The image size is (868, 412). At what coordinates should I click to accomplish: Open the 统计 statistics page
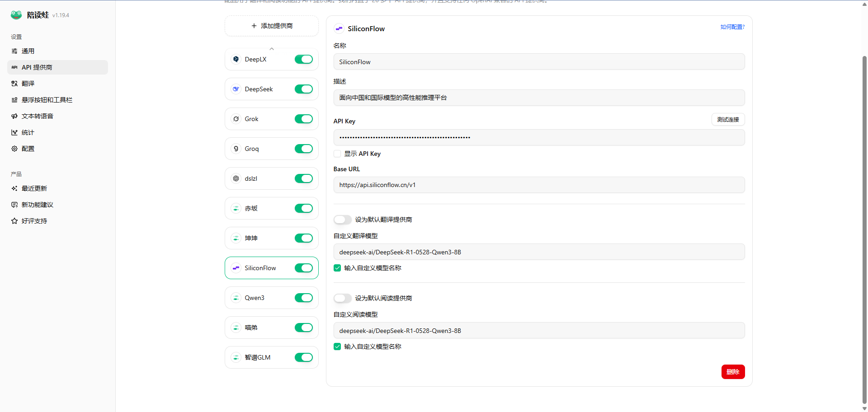point(28,132)
